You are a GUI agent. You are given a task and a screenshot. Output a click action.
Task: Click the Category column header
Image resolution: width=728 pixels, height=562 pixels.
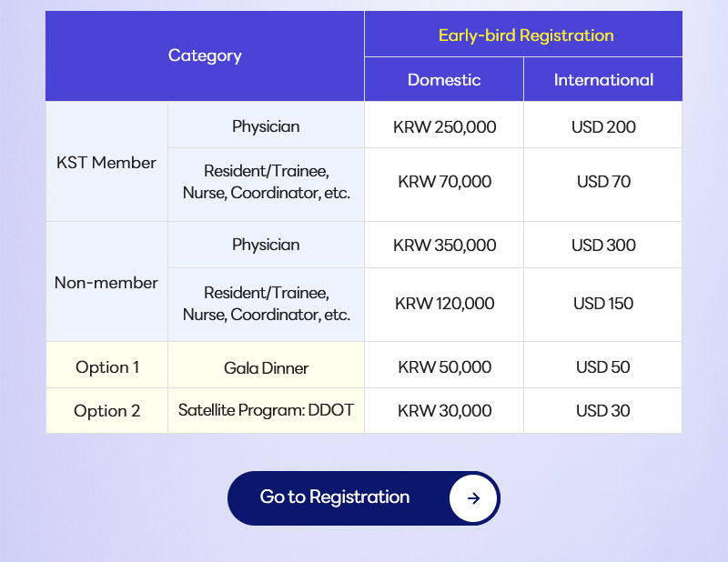pyautogui.click(x=205, y=55)
